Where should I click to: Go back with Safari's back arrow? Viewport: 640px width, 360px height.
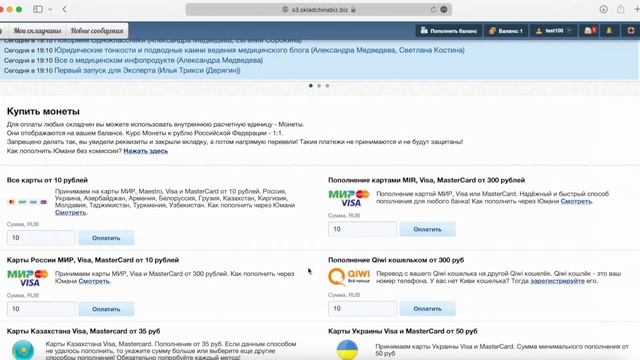[64, 9]
